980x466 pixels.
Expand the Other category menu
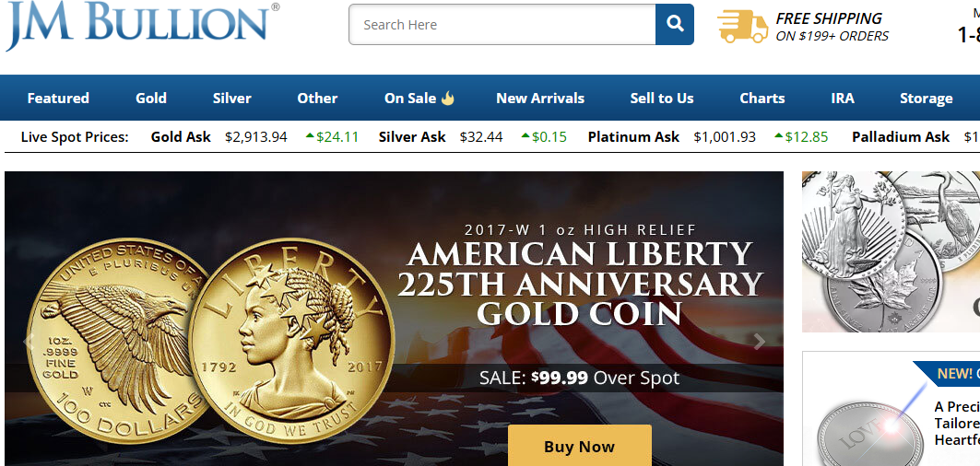click(317, 98)
